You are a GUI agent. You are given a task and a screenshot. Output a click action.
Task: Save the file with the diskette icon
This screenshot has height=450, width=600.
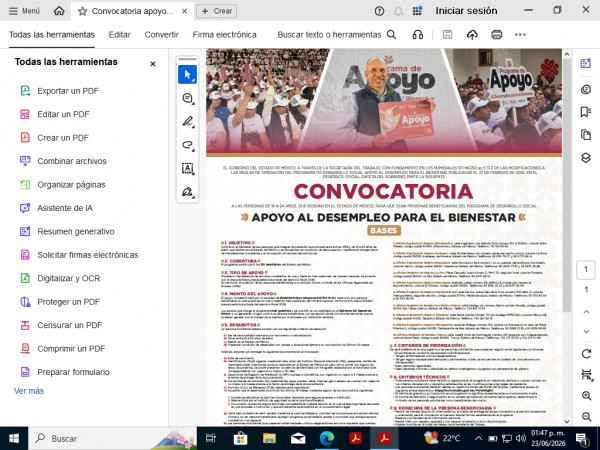(x=447, y=35)
